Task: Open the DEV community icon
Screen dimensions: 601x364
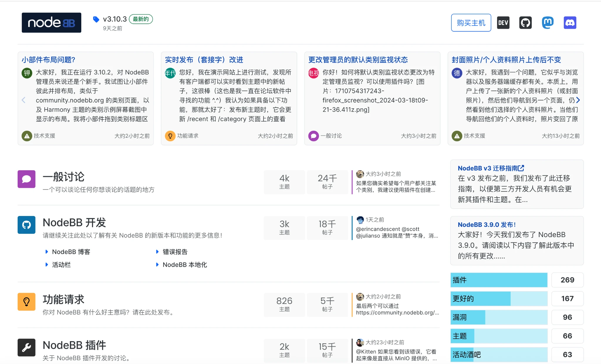Action: (x=503, y=23)
